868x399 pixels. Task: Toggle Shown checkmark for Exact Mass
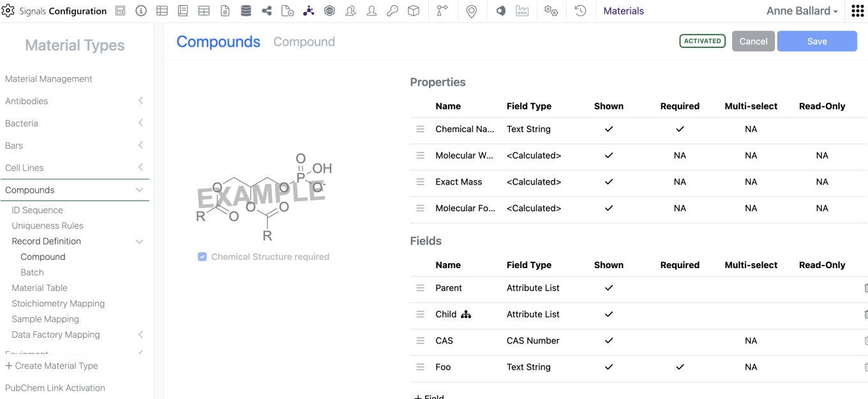click(609, 182)
